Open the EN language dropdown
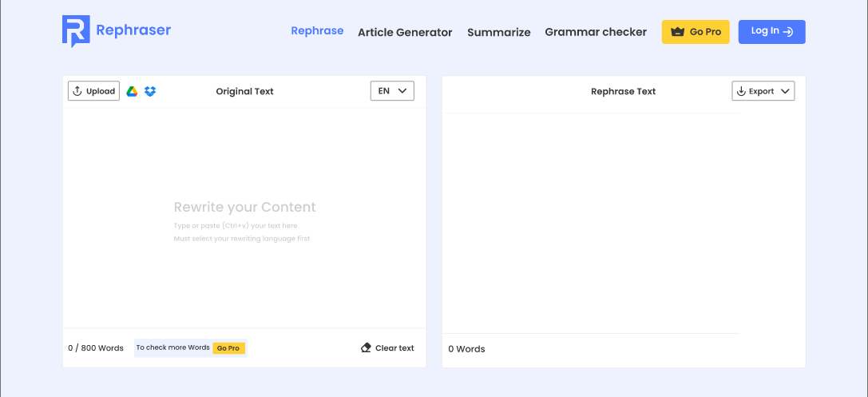 [392, 91]
